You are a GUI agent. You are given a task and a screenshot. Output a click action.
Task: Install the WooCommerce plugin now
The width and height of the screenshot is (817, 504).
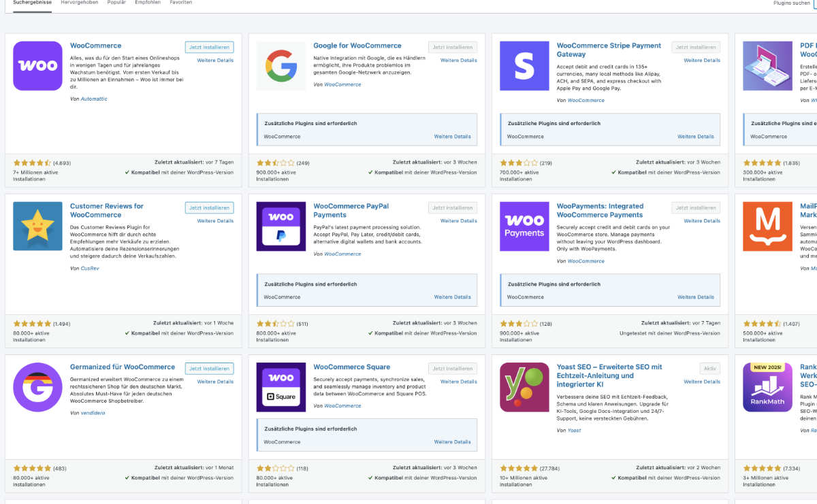(209, 48)
